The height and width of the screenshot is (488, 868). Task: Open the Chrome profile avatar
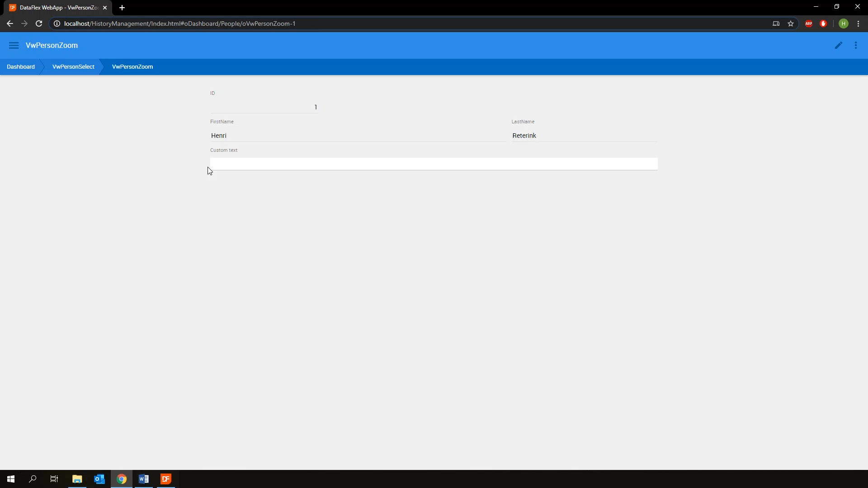pos(843,23)
